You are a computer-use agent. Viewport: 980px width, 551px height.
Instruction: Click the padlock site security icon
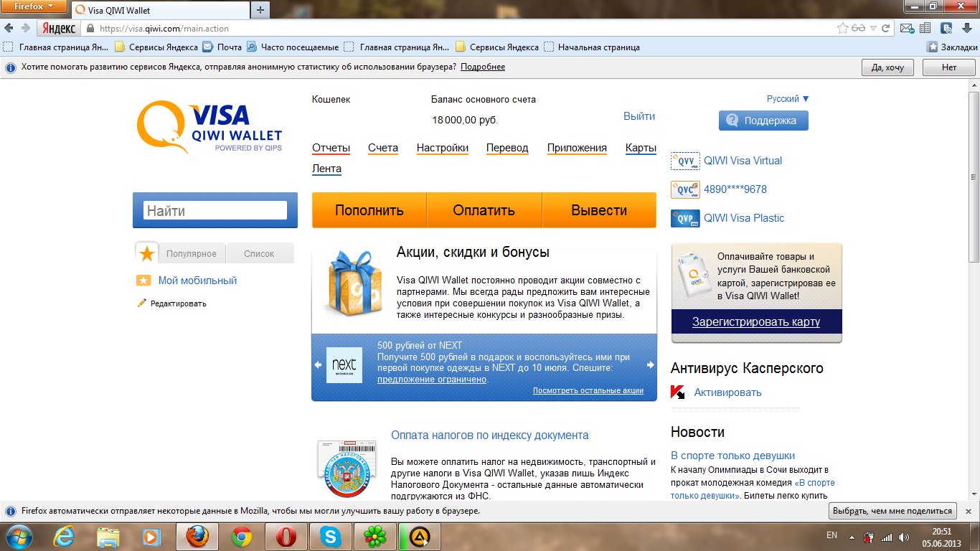pos(90,29)
